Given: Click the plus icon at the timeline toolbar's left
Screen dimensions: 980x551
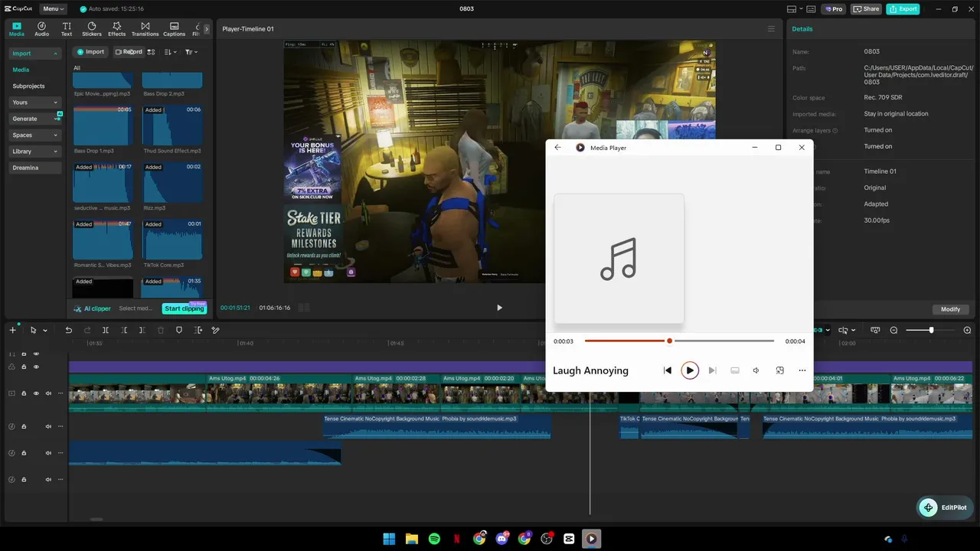Looking at the screenshot, I should point(12,330).
